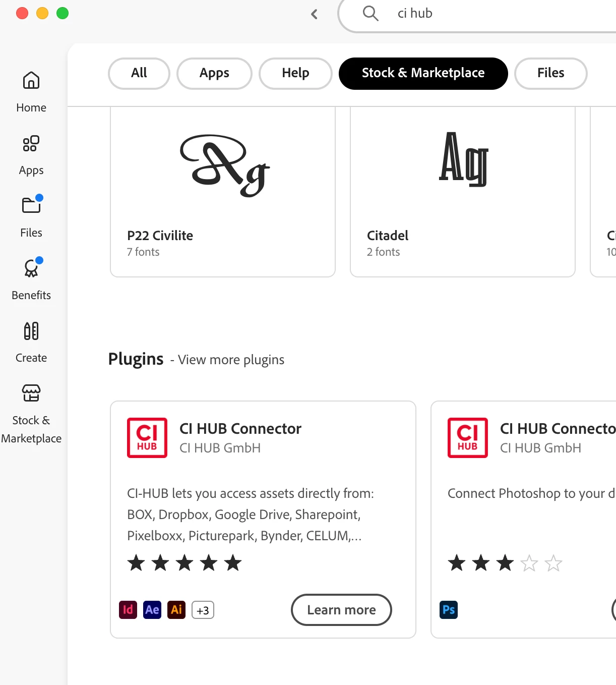
Task: Select the Files filter tab
Action: (551, 73)
